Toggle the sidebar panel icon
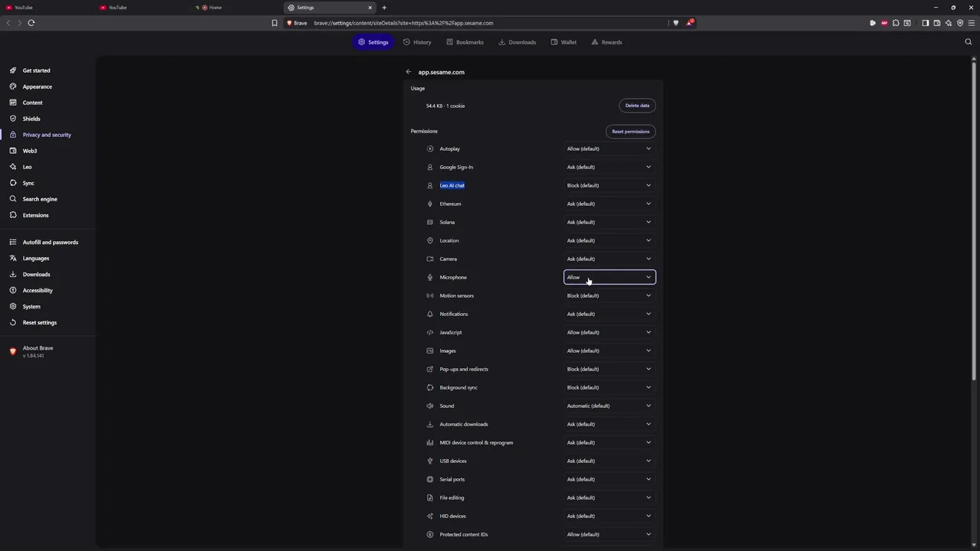This screenshot has width=980, height=551. (x=925, y=23)
